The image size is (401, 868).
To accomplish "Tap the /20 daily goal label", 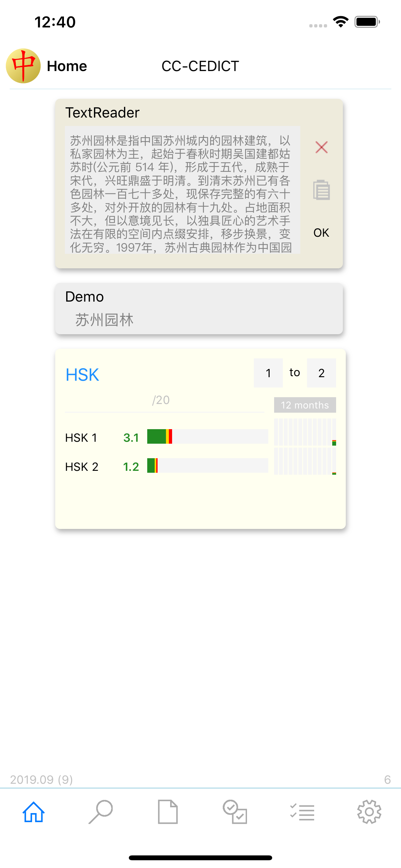I will tap(161, 400).
